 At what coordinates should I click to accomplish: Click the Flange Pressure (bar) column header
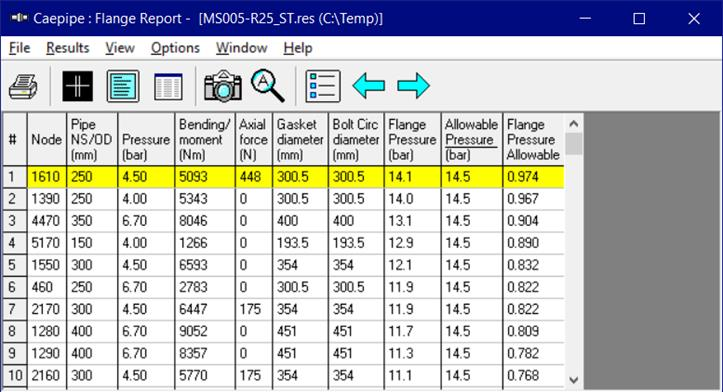[412, 139]
